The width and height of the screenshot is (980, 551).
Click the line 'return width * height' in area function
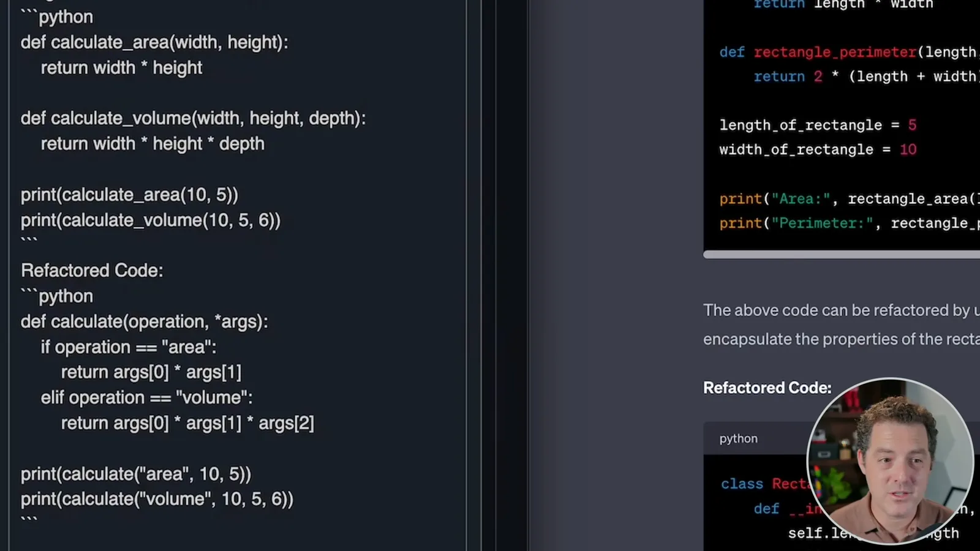click(x=121, y=68)
